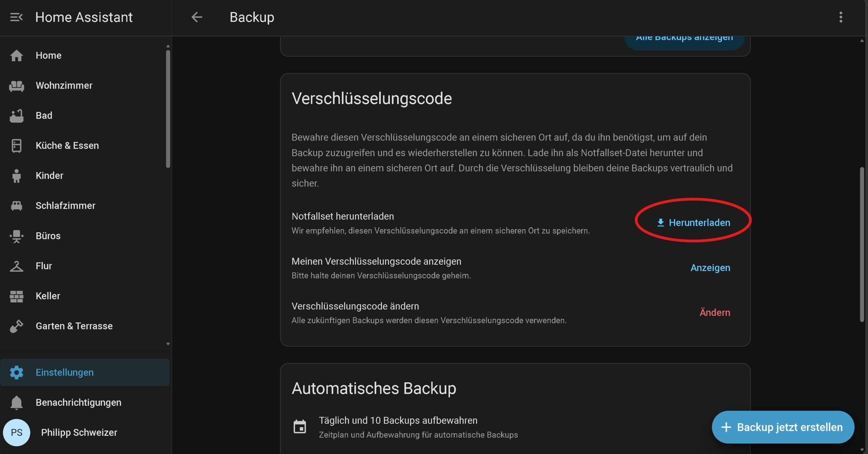Collapse the sidebar with the hamburger icon
The height and width of the screenshot is (454, 868).
click(x=16, y=17)
